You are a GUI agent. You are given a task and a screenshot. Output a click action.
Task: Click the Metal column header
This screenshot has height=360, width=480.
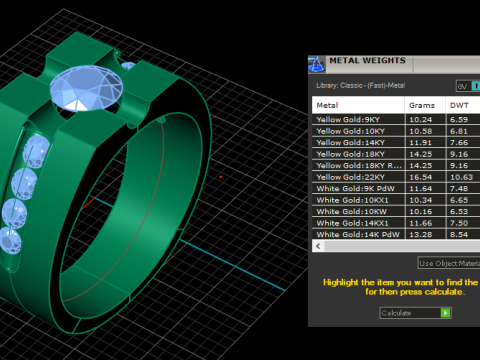tap(358, 105)
